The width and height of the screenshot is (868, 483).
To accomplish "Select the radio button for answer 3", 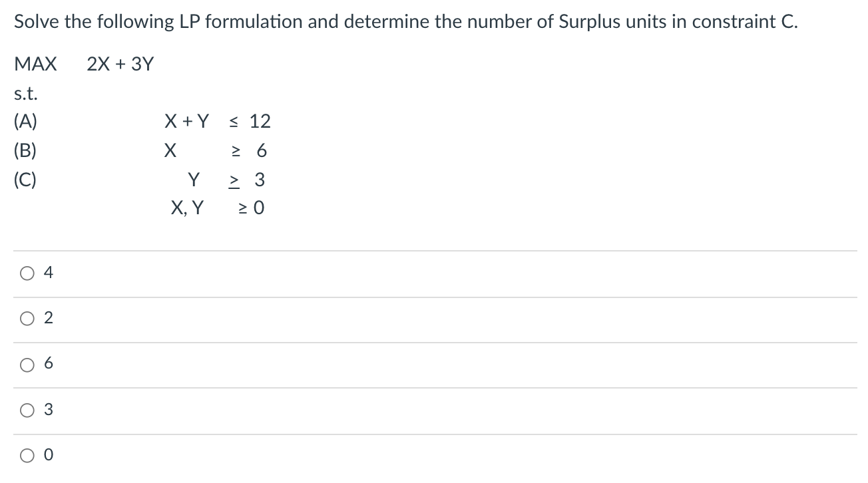I will tap(27, 410).
